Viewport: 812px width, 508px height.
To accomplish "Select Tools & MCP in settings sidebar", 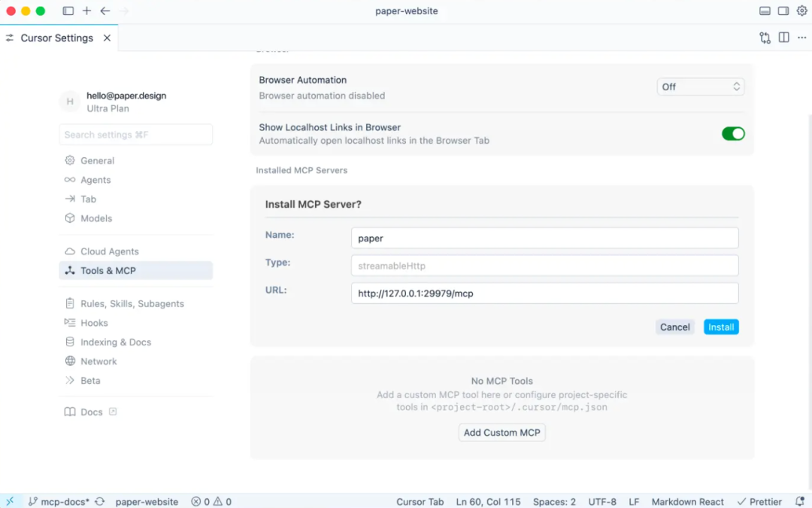I will (x=108, y=271).
